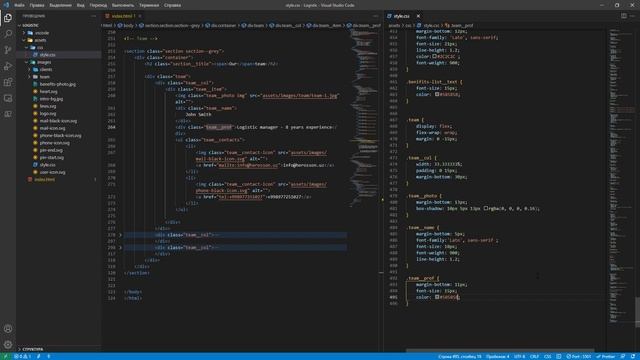640x360 pixels.
Task: Open the Выделение menu
Action: click(60, 5)
